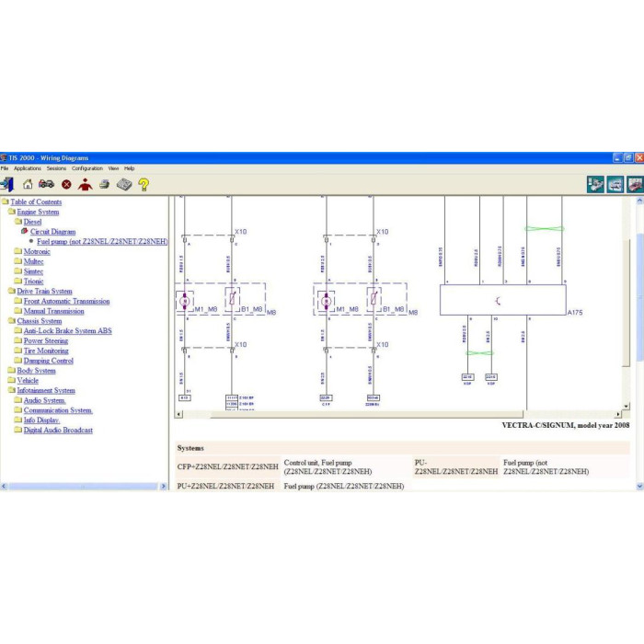Click the tree panel scrollbar left arrow
The width and height of the screenshot is (644, 644).
(x=4, y=487)
